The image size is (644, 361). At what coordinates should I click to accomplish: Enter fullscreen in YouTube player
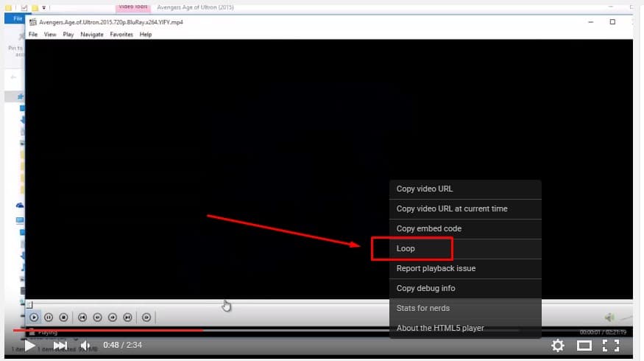click(611, 345)
